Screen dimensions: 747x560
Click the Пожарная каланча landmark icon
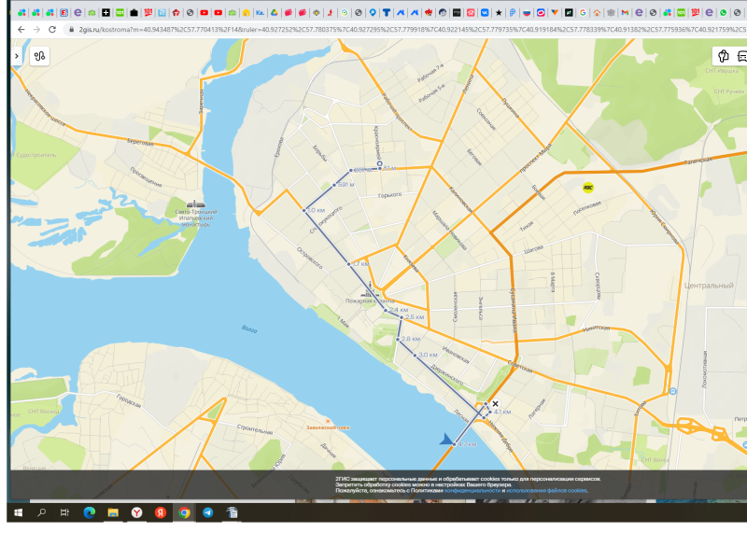tap(370, 291)
